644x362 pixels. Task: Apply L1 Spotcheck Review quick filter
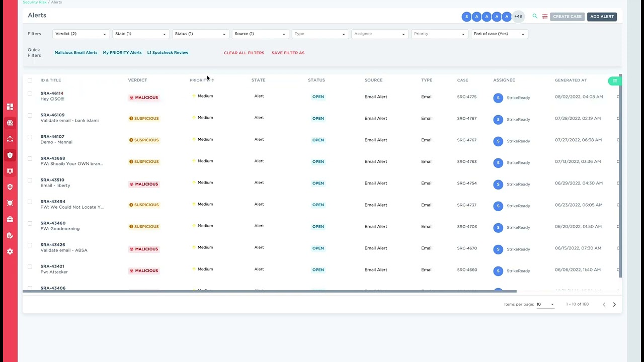point(168,52)
